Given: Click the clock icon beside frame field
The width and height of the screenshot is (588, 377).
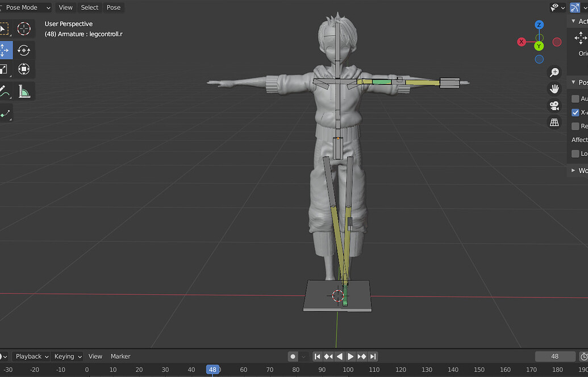Looking at the screenshot, I should 583,357.
